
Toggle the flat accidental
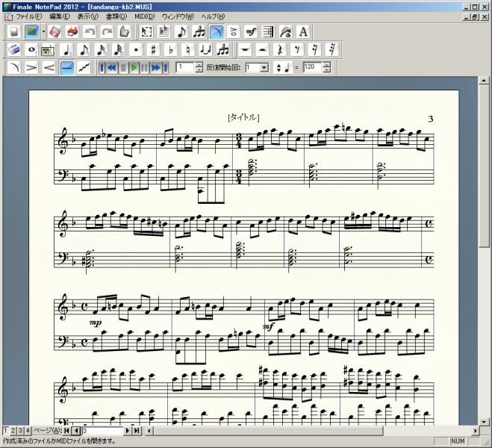tap(171, 49)
